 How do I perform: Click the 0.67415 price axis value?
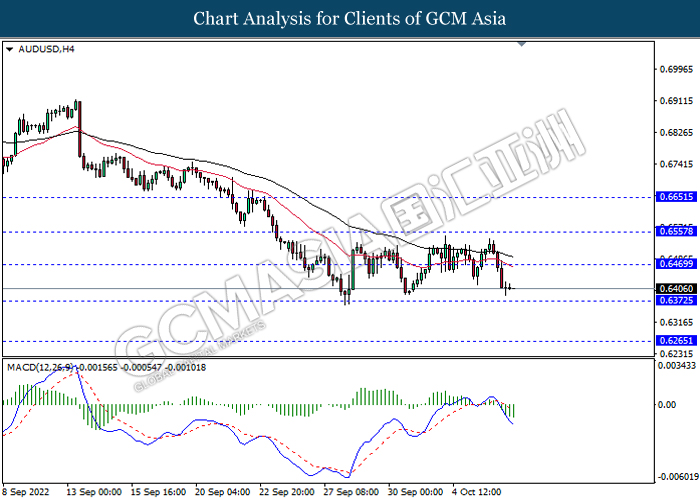tap(676, 164)
